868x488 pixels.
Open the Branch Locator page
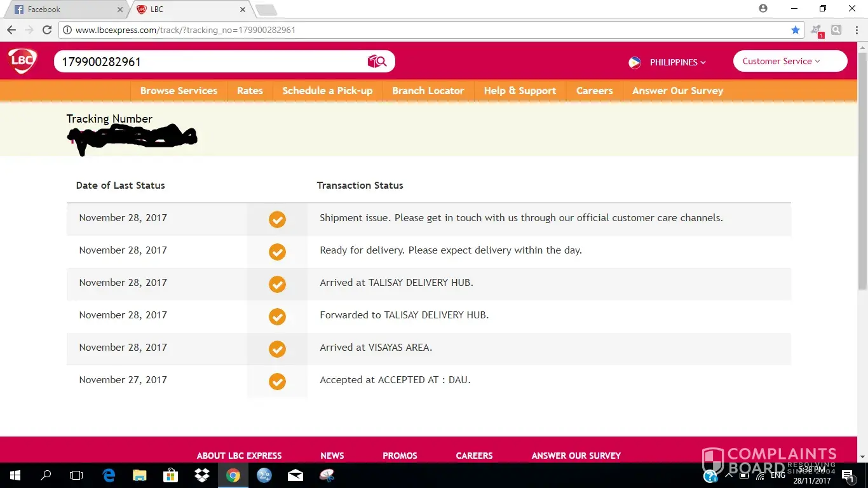point(428,91)
